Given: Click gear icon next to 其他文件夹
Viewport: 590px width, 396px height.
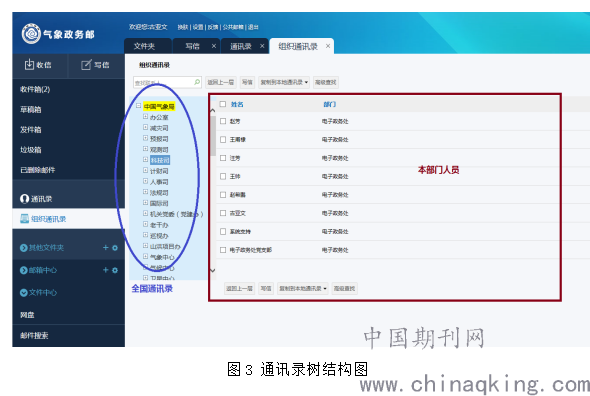Looking at the screenshot, I should click(115, 248).
